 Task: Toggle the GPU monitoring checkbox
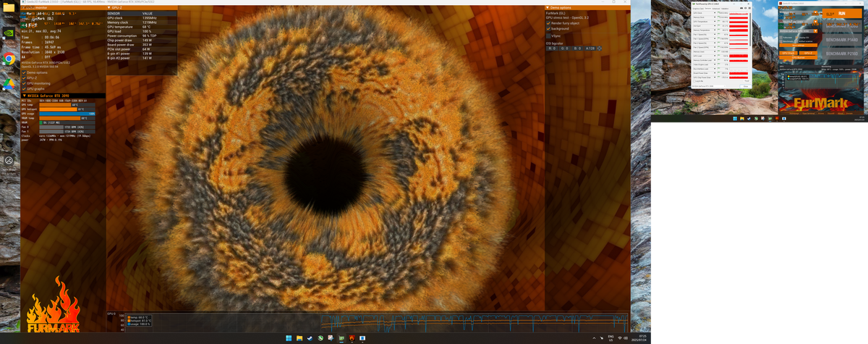click(x=22, y=83)
